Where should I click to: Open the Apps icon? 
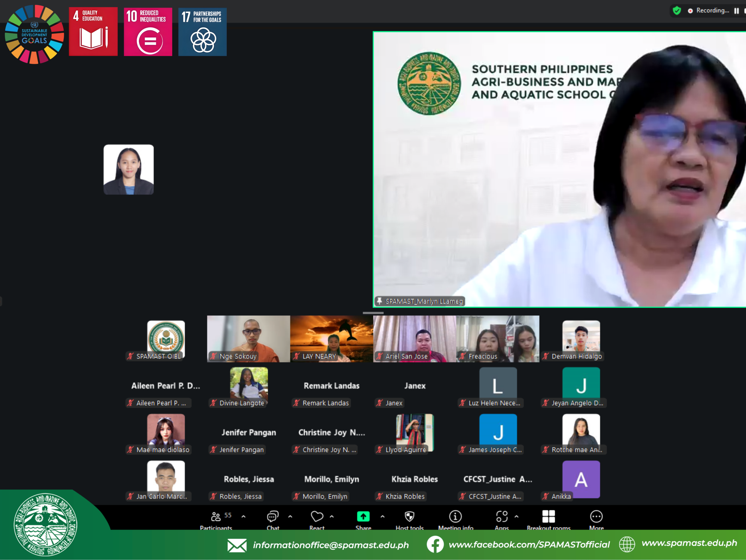point(502,516)
